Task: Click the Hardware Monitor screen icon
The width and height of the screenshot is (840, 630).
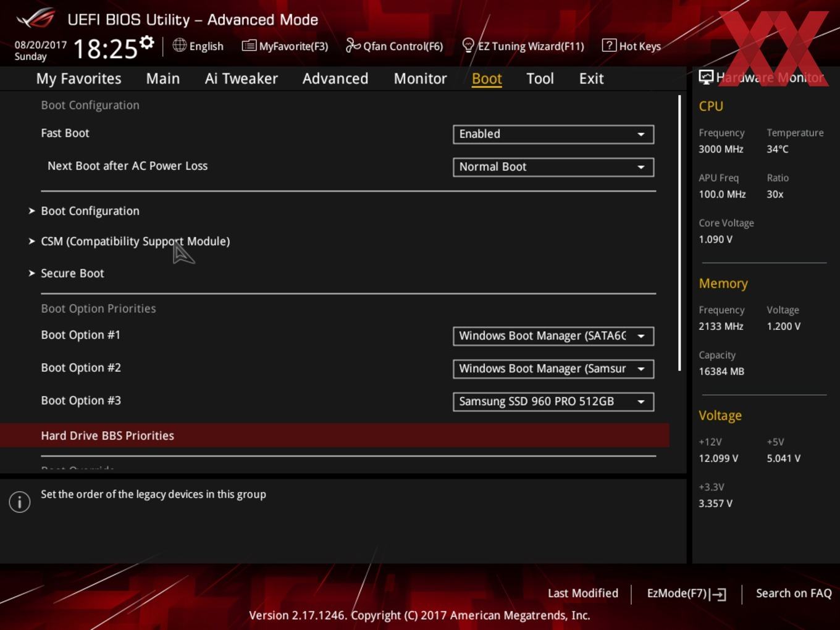Action: click(x=706, y=77)
